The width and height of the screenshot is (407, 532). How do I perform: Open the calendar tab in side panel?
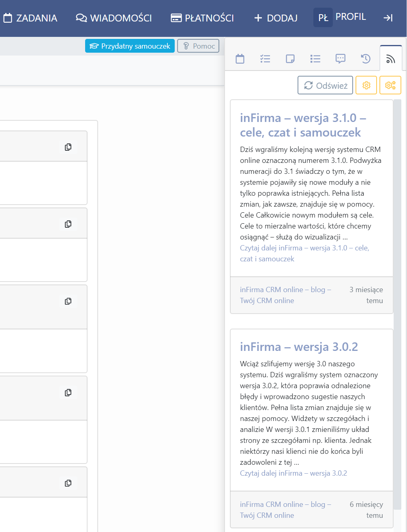point(240,59)
